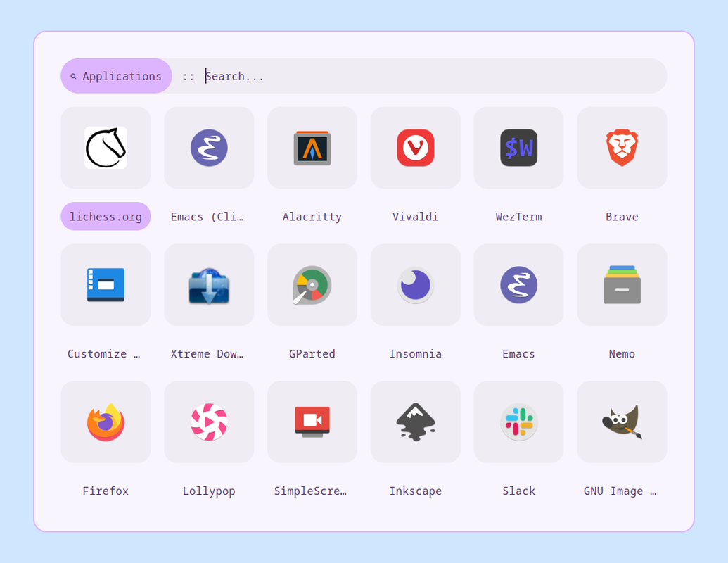The height and width of the screenshot is (563, 728).
Task: Click the Vivaldi text label
Action: point(416,217)
